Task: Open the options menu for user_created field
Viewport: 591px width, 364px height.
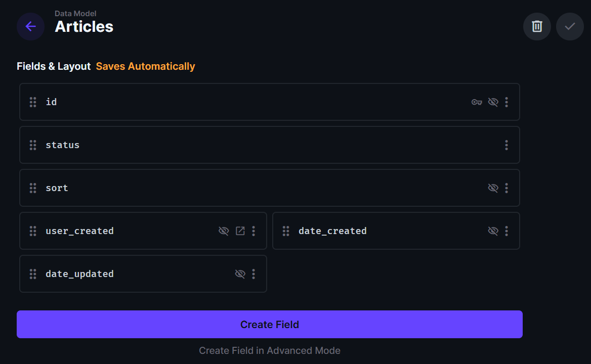Action: point(254,231)
